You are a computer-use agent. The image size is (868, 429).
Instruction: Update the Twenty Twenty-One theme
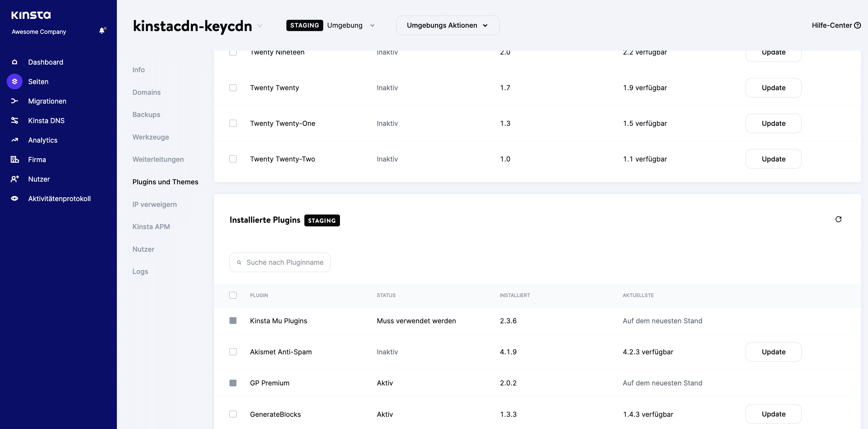click(773, 123)
